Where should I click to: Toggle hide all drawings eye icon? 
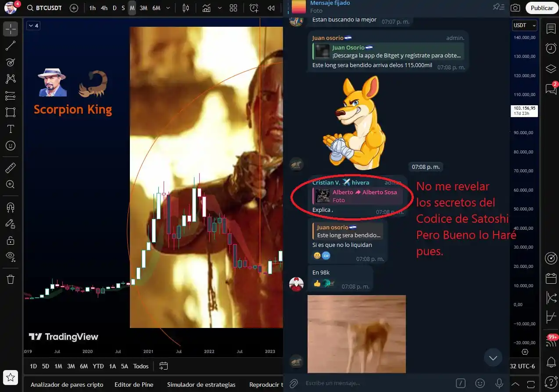click(11, 257)
